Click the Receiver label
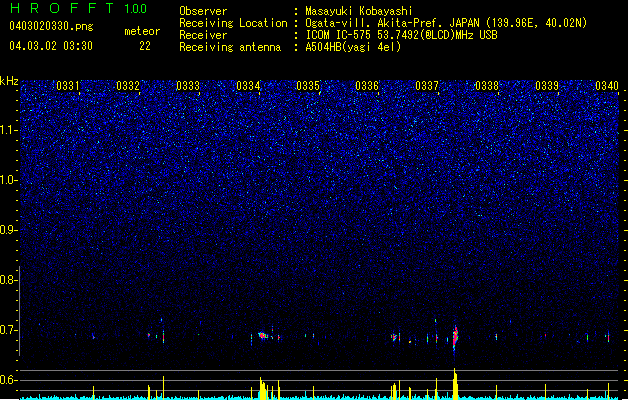 coord(203,35)
